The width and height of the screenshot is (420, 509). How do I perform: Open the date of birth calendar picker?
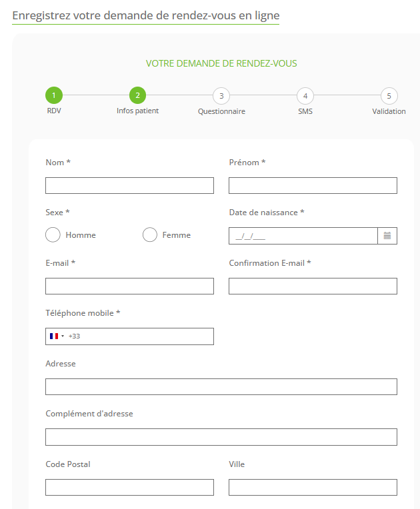[387, 236]
